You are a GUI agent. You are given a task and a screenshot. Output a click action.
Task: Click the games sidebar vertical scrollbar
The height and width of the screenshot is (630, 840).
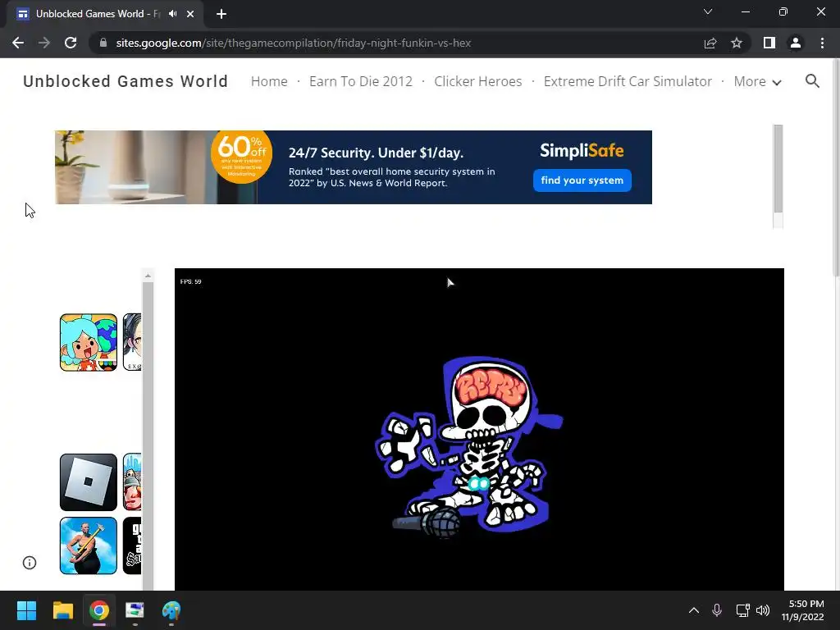[x=148, y=436]
